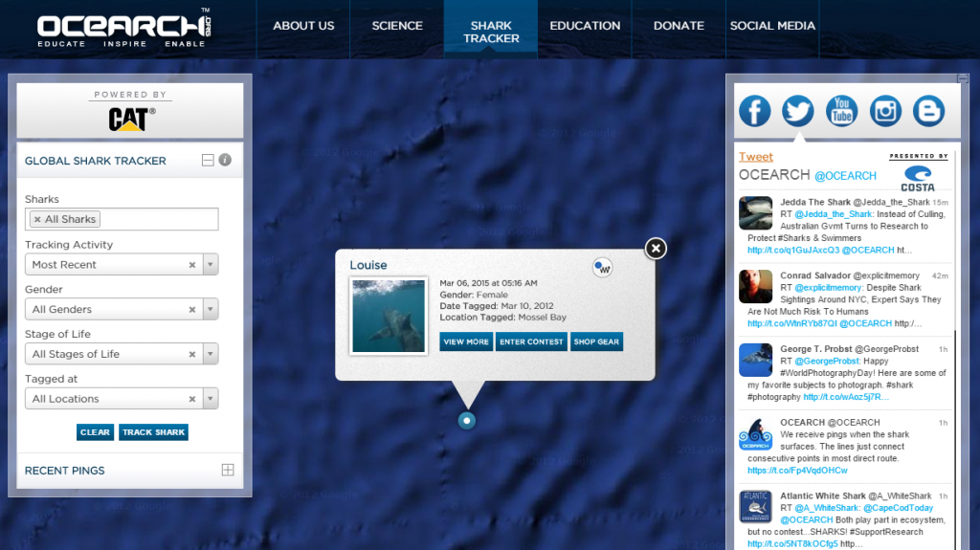Viewport: 980px width, 550px height.
Task: Click the @CapeCodToday mention link
Action: point(898,508)
